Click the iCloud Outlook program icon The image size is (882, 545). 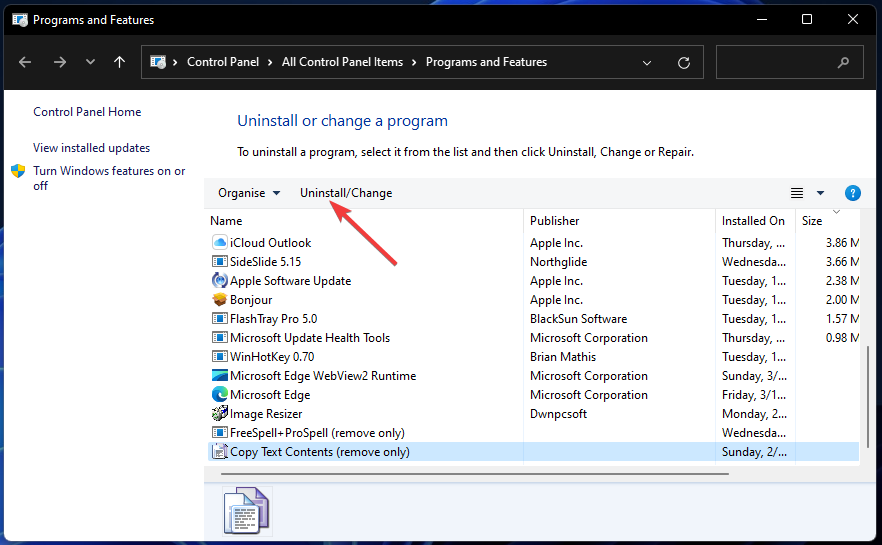pos(220,243)
